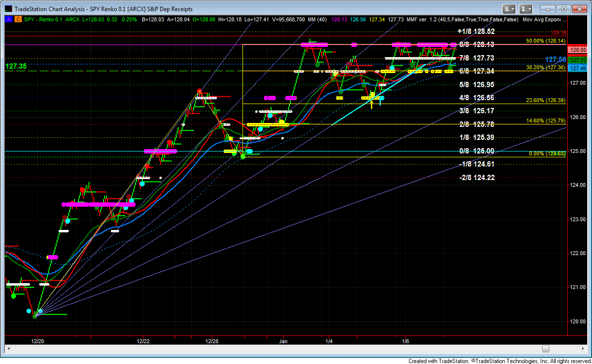Image resolution: width=592 pixels, height=364 pixels.
Task: Click the 1/6 date axis label
Action: click(406, 341)
